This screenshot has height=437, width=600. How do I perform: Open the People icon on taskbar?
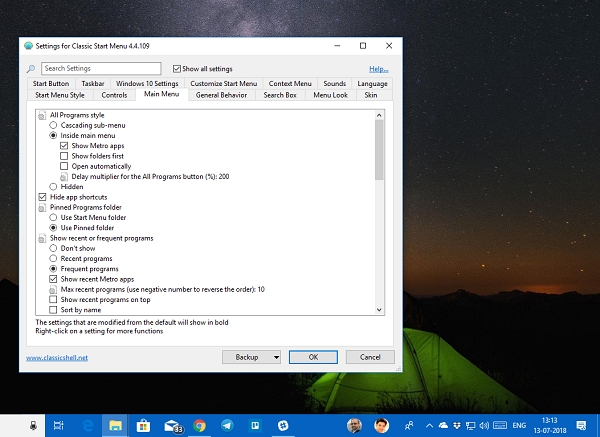pos(409,425)
